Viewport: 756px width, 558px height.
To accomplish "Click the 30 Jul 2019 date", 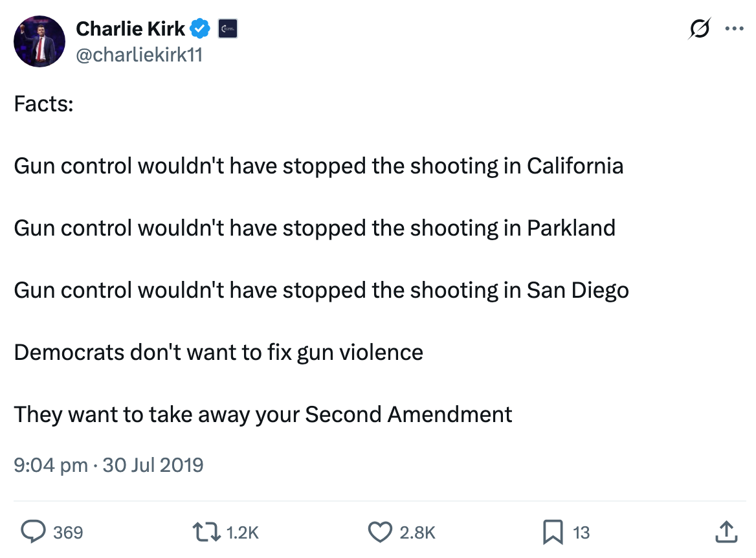I will pyautogui.click(x=153, y=465).
